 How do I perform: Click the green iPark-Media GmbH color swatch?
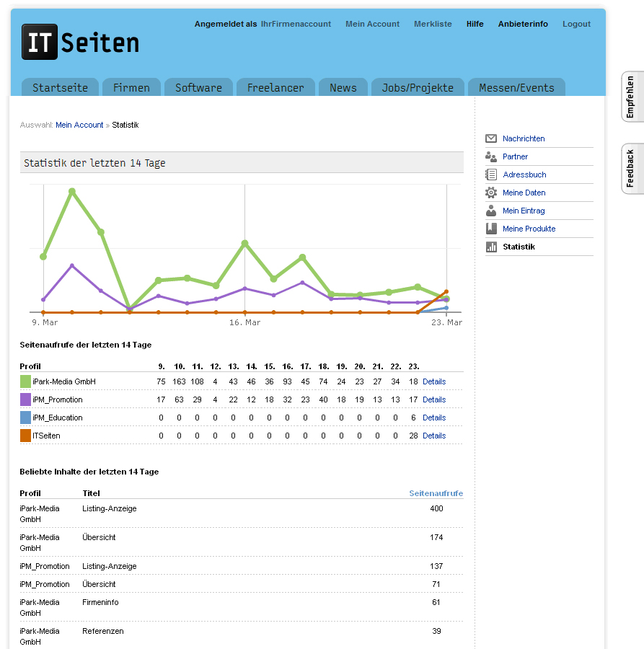click(x=26, y=381)
